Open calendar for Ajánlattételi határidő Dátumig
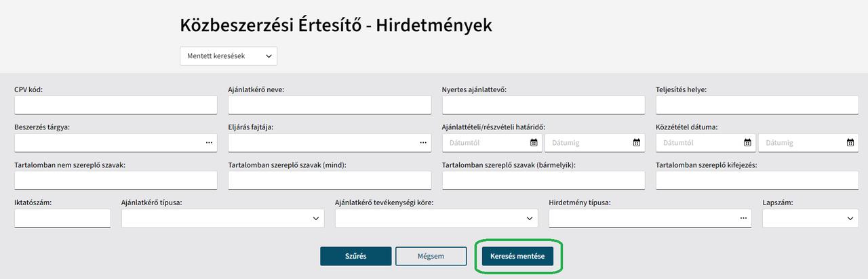Screen dimensions: 868x279 (x=636, y=143)
